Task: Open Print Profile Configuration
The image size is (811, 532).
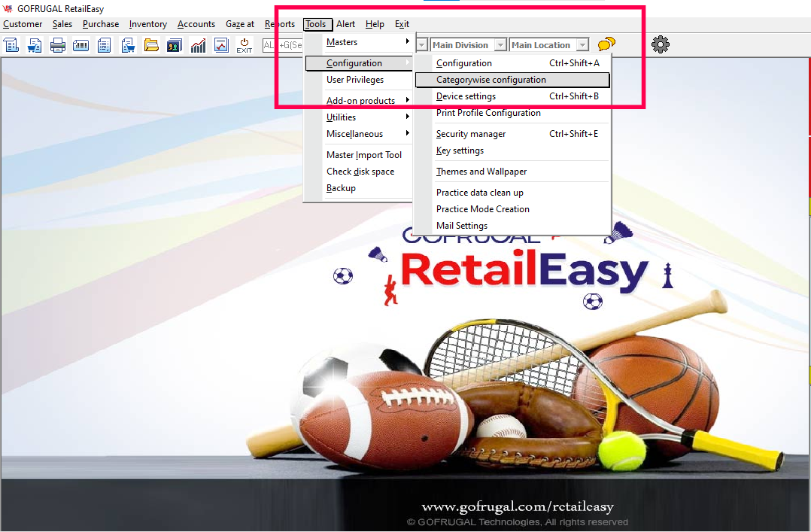Action: click(x=512, y=113)
